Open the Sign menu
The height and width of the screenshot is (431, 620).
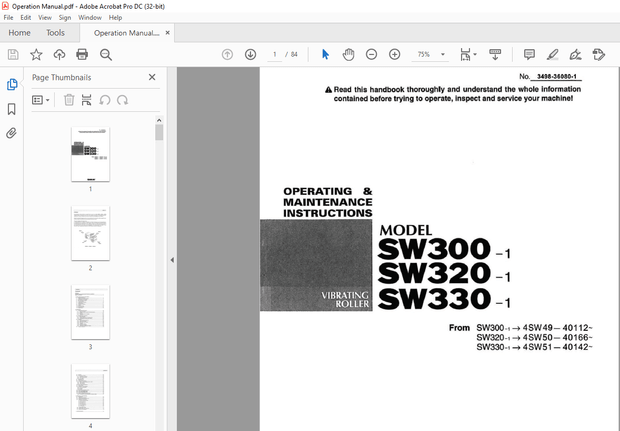(x=65, y=17)
